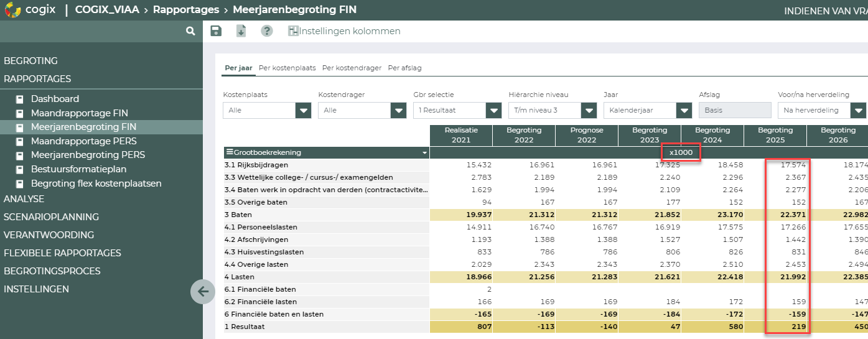Expand the Gbr selectie dropdown
The width and height of the screenshot is (868, 339).
[493, 110]
